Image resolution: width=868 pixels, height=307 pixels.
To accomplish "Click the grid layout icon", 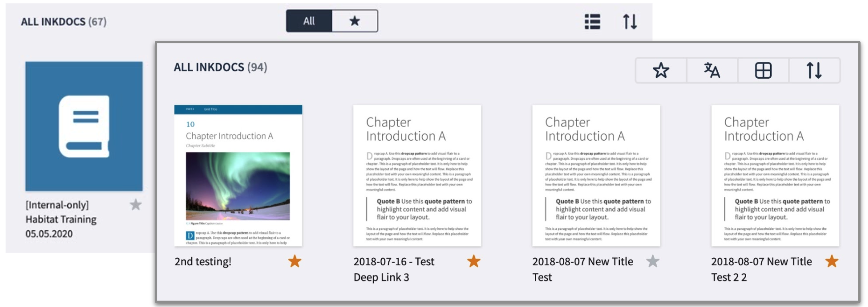I will [763, 70].
